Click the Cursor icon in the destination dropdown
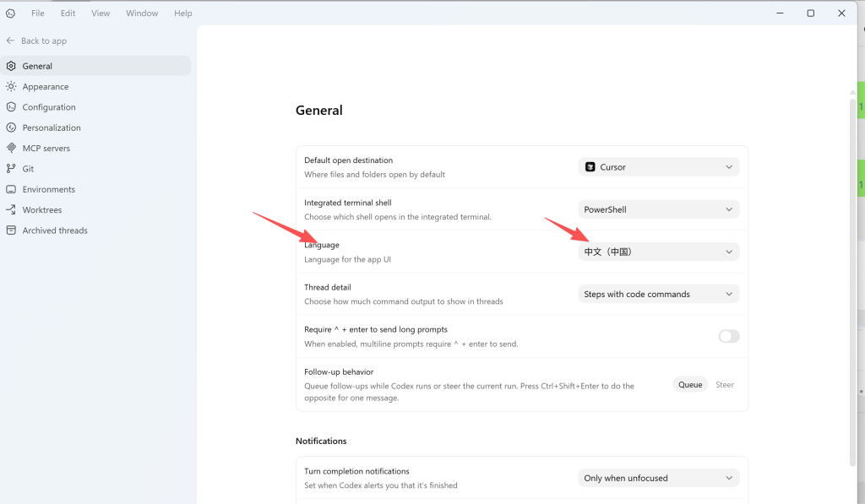865x504 pixels. click(590, 166)
